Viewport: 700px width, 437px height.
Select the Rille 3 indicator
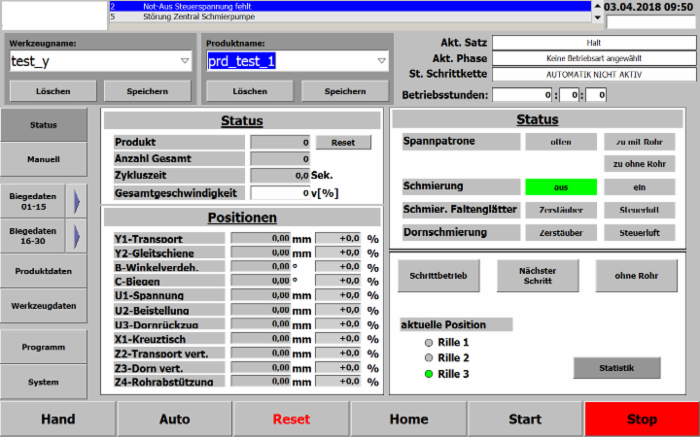[428, 373]
